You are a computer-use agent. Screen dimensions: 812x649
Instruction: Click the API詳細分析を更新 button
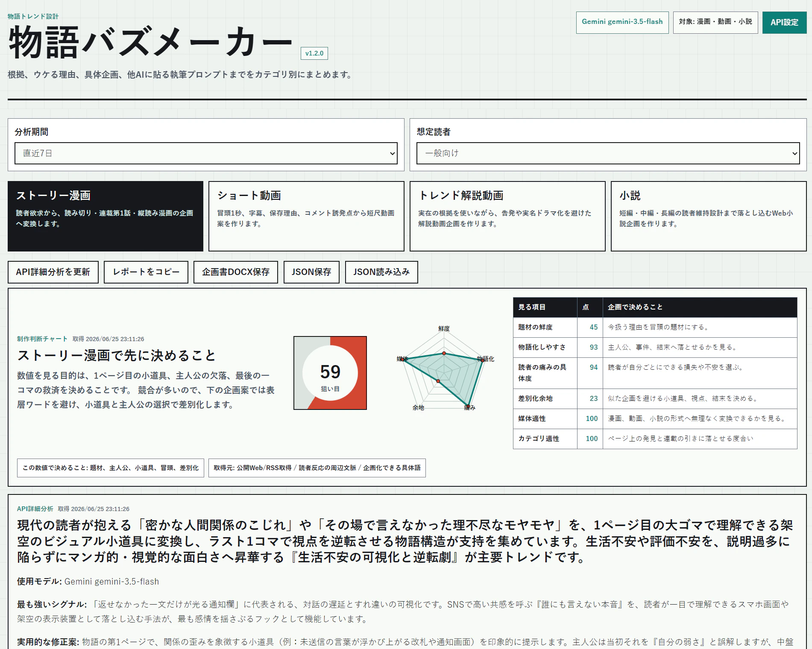tap(53, 272)
